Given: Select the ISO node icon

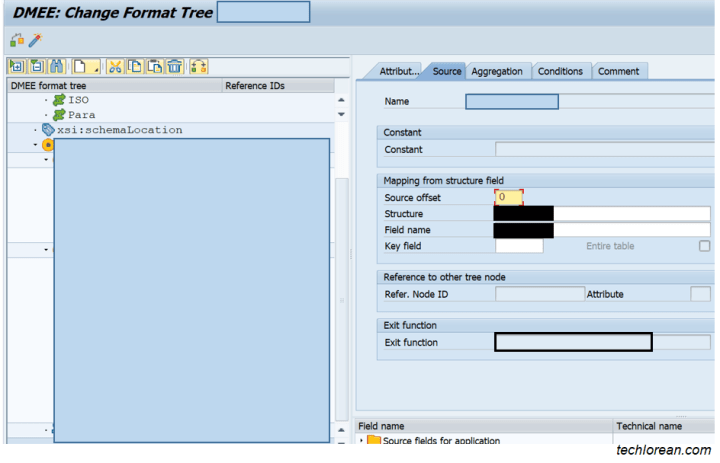Looking at the screenshot, I should pos(59,100).
